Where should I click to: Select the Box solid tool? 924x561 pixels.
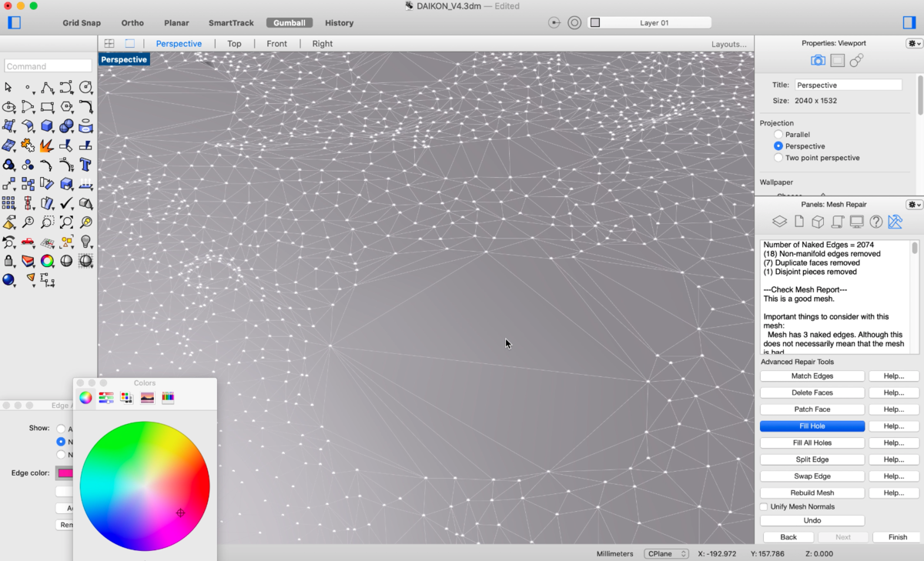click(x=47, y=126)
